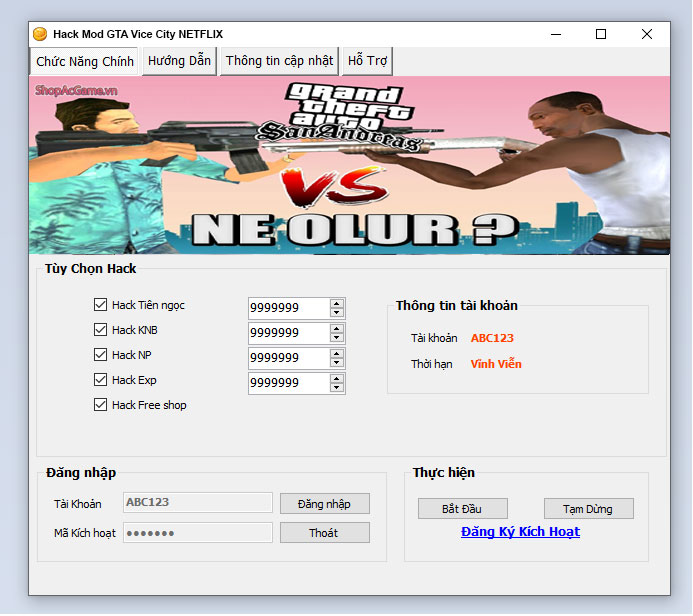The height and width of the screenshot is (616, 693).
Task: Decrease the Hack NP value with down arrow
Action: (337, 362)
